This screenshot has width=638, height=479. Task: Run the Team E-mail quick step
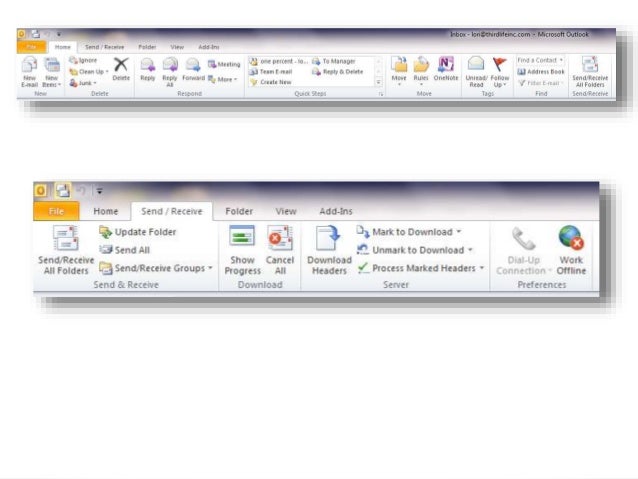[271, 72]
